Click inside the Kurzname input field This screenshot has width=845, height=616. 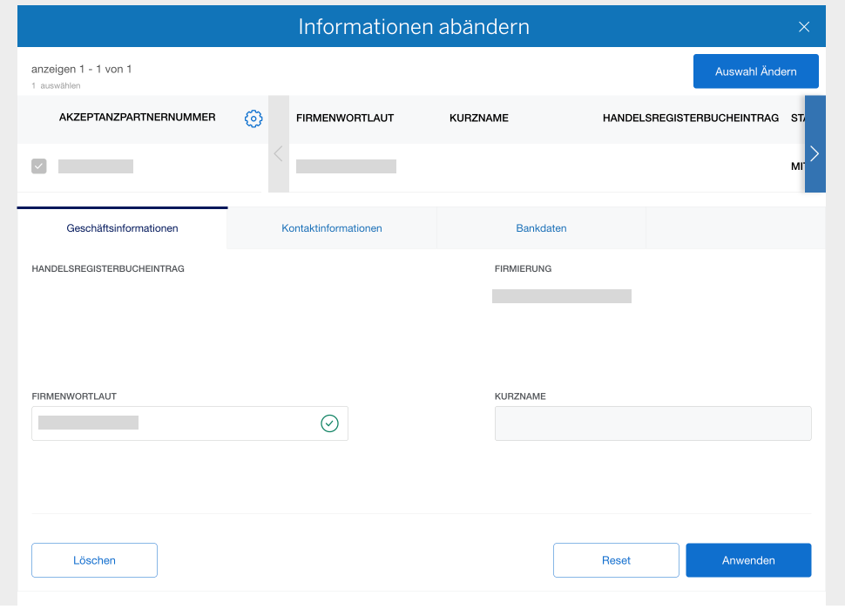tap(652, 423)
